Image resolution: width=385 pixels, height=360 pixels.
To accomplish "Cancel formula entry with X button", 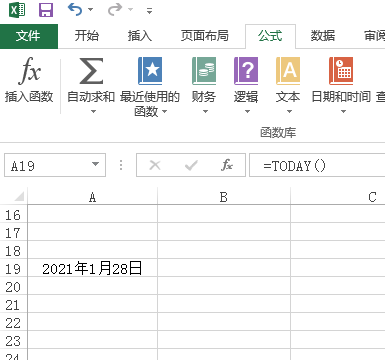I will point(155,165).
